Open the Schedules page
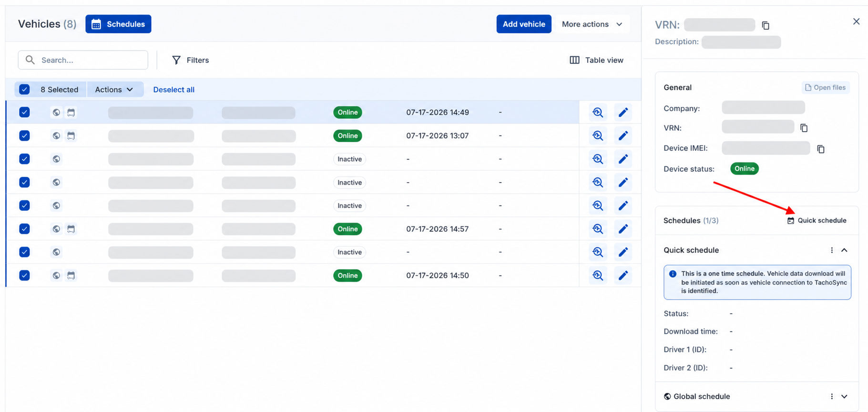 click(118, 24)
